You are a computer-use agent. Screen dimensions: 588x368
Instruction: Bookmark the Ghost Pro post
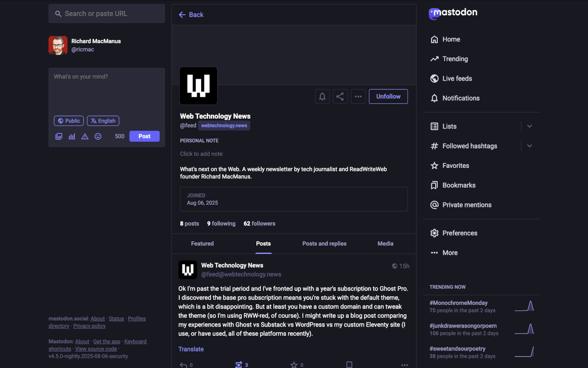[x=349, y=365]
